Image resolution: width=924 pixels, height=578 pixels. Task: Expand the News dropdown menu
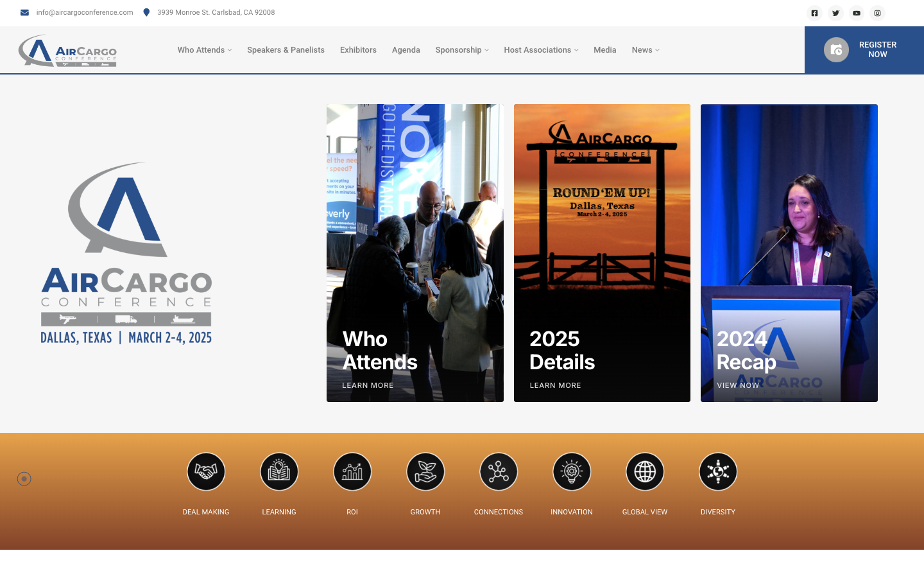tap(646, 50)
